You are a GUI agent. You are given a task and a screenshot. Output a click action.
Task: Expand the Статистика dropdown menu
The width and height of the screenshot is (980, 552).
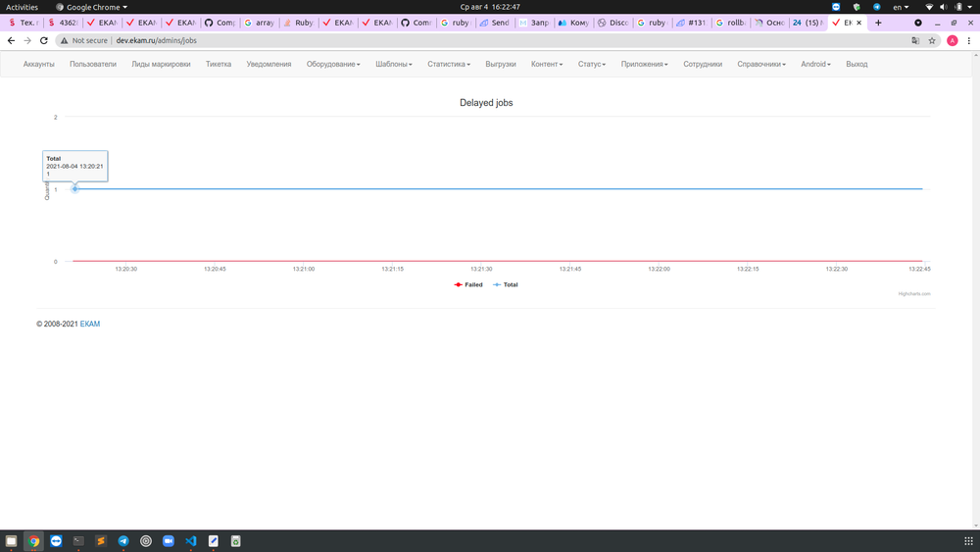point(449,64)
